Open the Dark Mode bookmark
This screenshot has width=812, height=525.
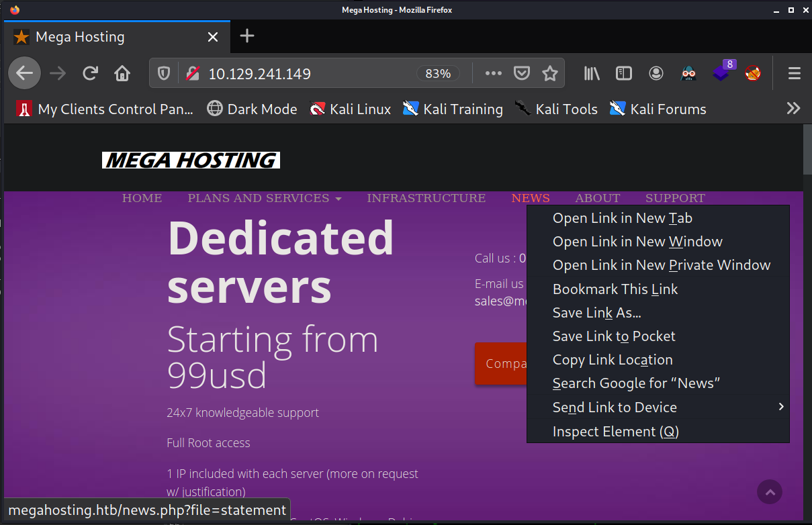252,109
